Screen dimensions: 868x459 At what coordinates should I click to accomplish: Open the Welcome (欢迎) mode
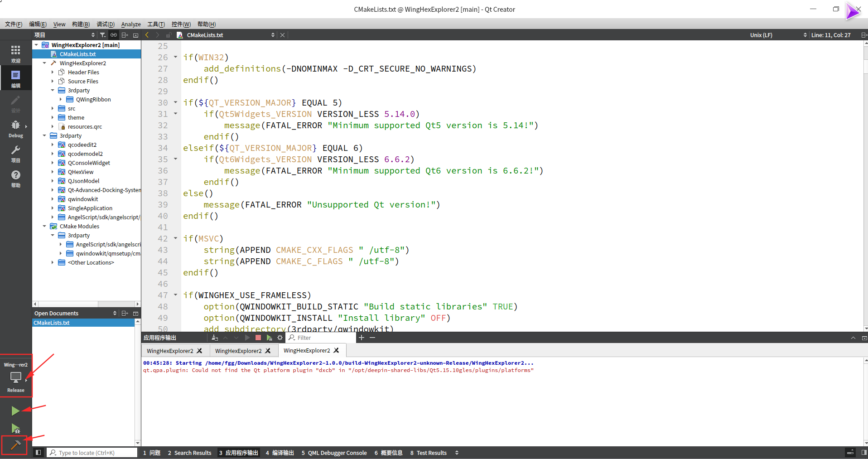tap(15, 53)
